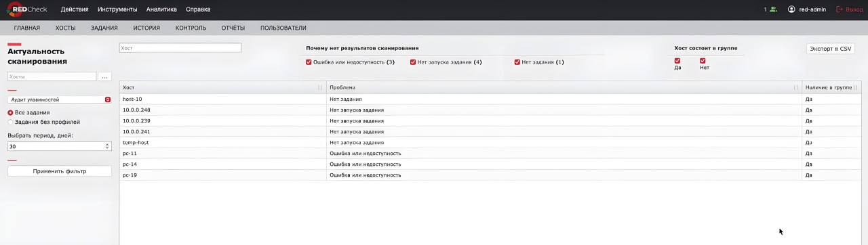This screenshot has height=245, width=868.
Task: Open the Справка menu
Action: 198,9
